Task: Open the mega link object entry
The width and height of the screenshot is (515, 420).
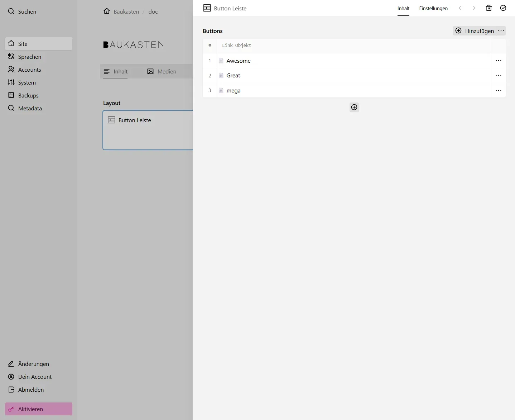Action: [x=234, y=90]
